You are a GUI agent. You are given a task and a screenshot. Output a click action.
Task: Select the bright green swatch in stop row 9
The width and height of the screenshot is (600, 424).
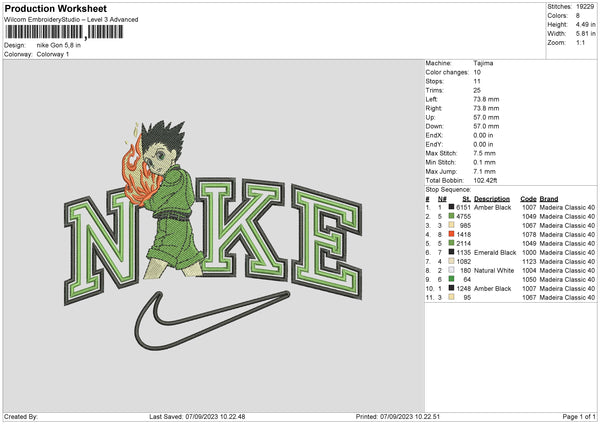pos(452,279)
